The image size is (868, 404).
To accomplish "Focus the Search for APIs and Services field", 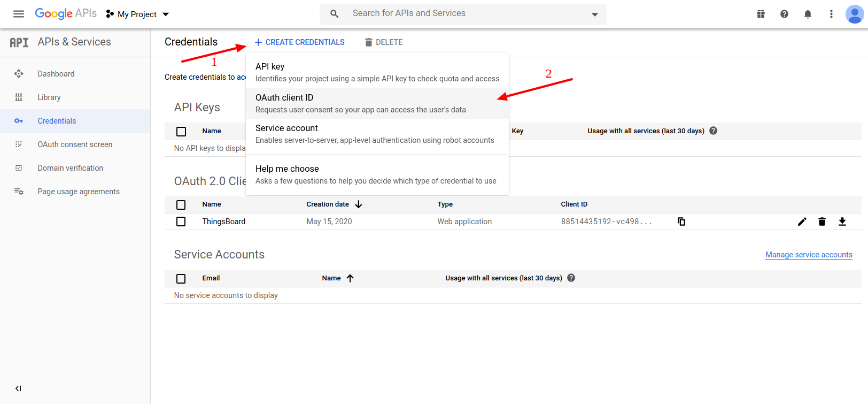I will (x=460, y=13).
